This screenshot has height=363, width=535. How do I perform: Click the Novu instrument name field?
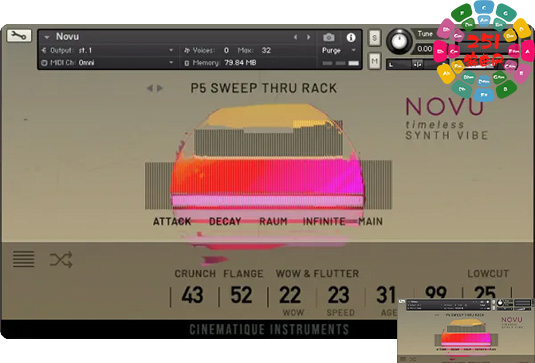click(x=68, y=37)
